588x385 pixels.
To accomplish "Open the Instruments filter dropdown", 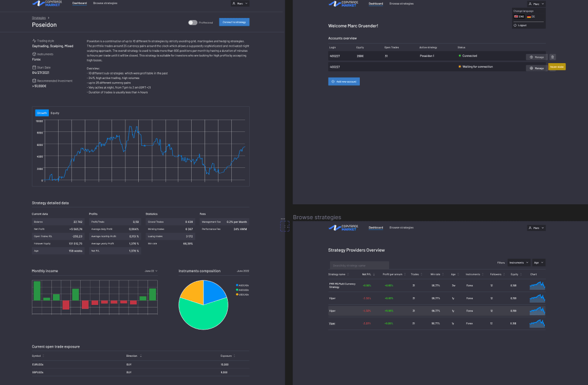I will click(x=518, y=262).
